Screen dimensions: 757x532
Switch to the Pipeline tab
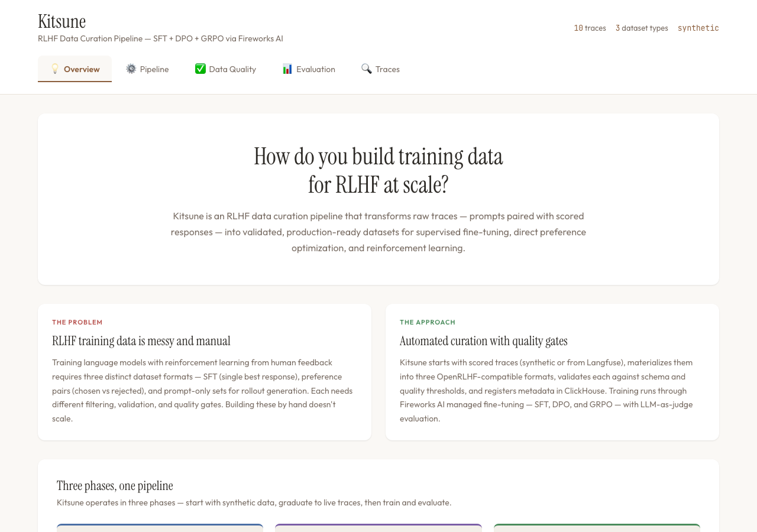(154, 69)
